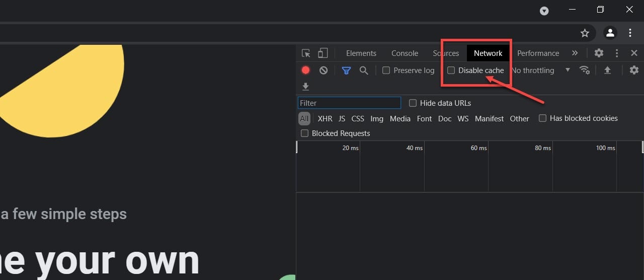Image resolution: width=644 pixels, height=280 pixels.
Task: Toggle the device toolbar icon
Action: click(x=323, y=53)
